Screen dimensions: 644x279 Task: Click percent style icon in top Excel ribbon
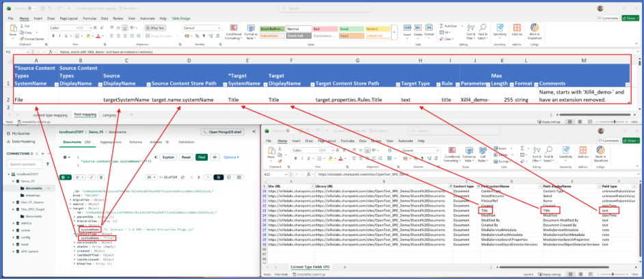click(x=198, y=36)
